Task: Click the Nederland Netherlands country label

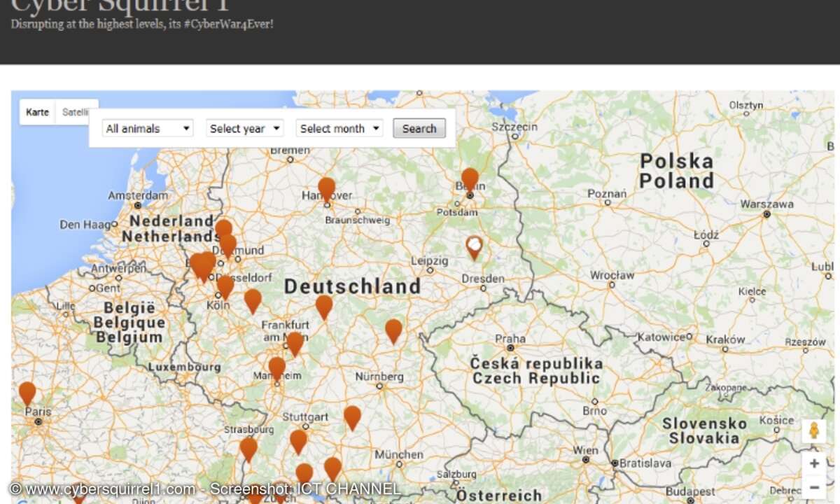Action: (x=171, y=228)
